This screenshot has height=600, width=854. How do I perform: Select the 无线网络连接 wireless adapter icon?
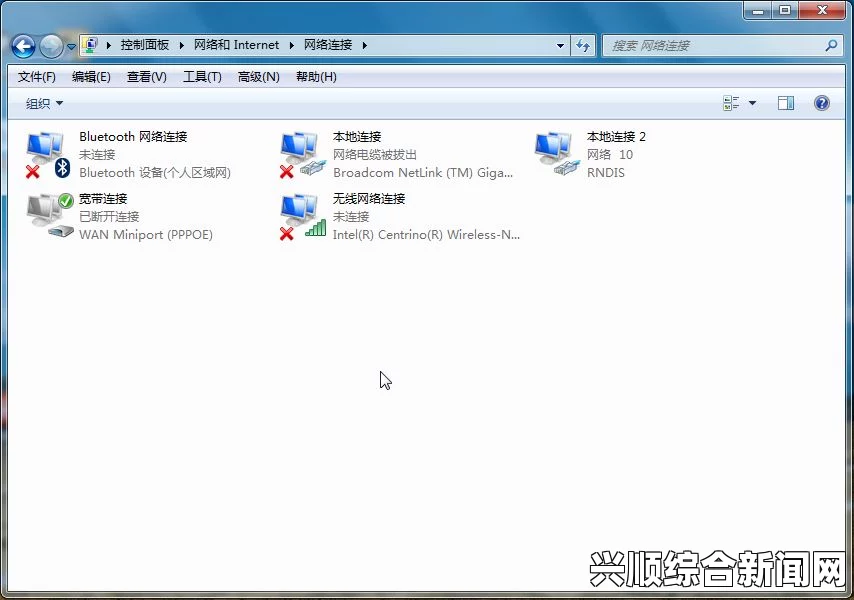tap(302, 217)
